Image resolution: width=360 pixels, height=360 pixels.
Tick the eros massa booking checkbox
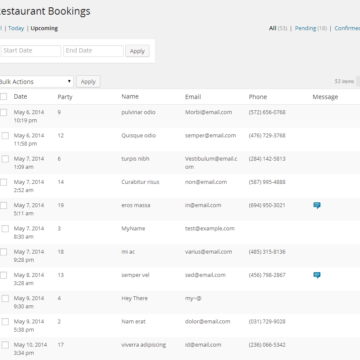(4, 205)
